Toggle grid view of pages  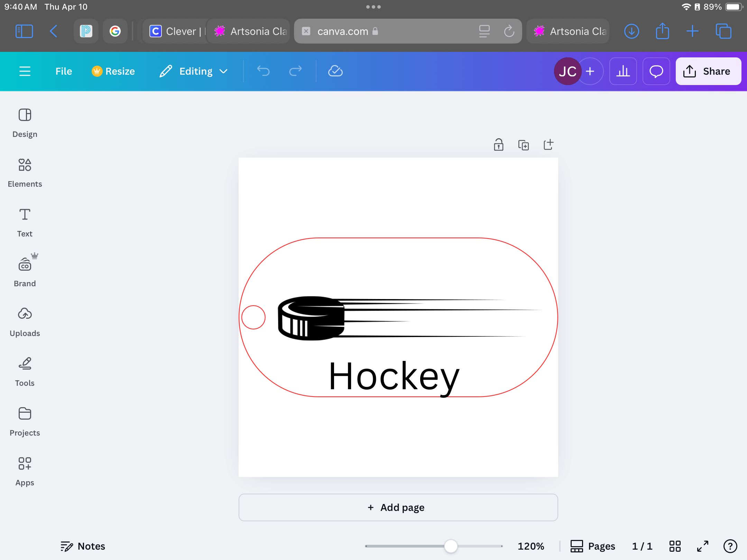pos(675,546)
